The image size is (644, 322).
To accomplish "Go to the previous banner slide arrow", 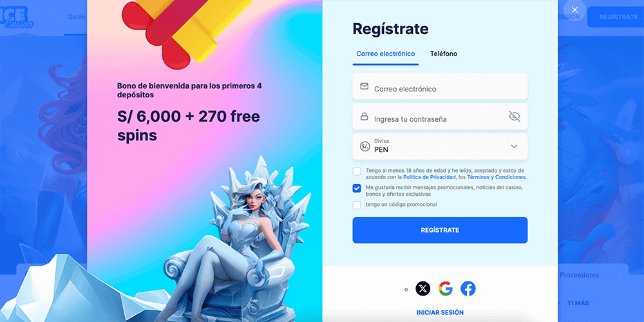I will [17, 153].
